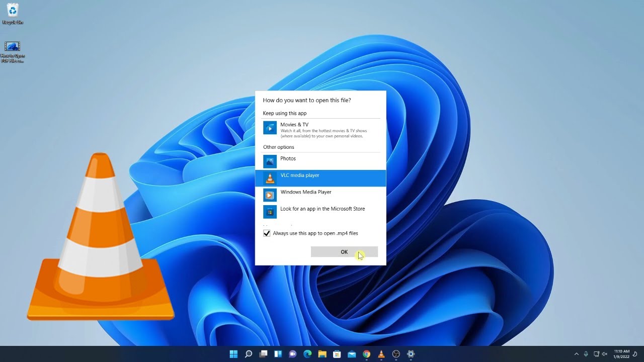The image size is (644, 362).
Task: Click the VLC cone icon in dialog list
Action: [270, 178]
